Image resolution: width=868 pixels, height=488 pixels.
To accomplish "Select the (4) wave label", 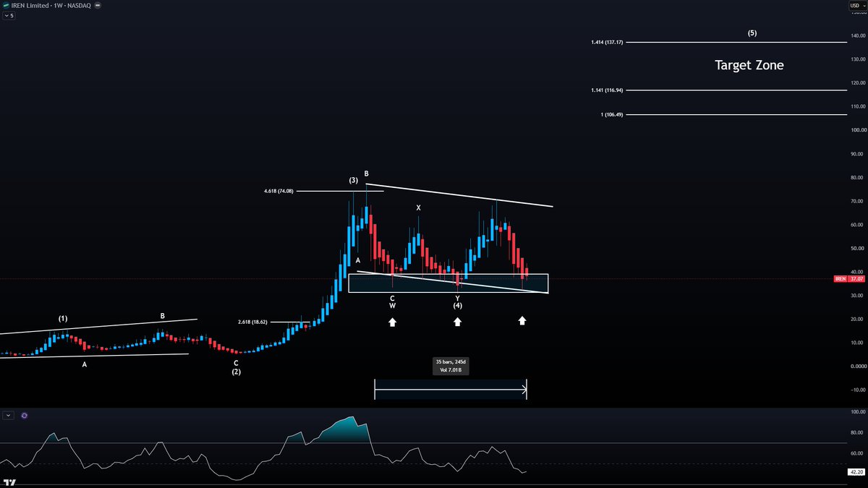I will pyautogui.click(x=458, y=306).
